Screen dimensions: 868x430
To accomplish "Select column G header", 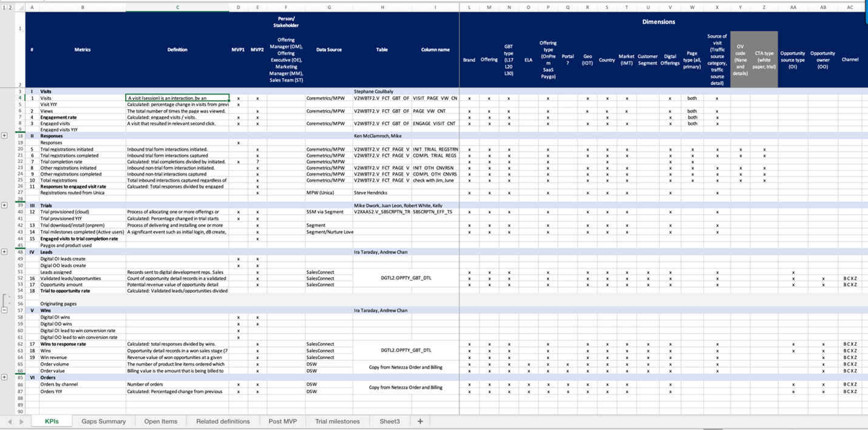I will pyautogui.click(x=329, y=7).
